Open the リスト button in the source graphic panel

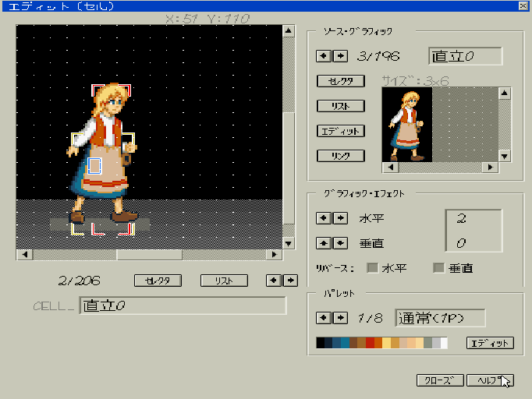[x=341, y=106]
